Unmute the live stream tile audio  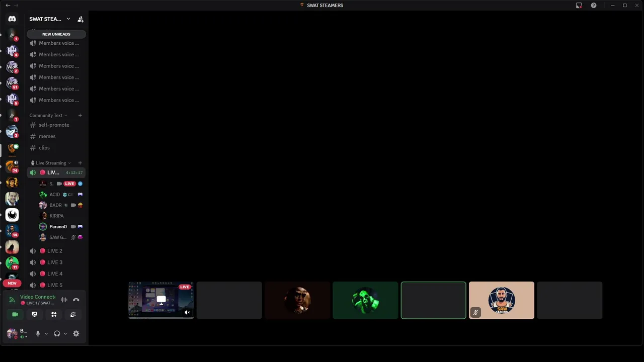(x=187, y=312)
